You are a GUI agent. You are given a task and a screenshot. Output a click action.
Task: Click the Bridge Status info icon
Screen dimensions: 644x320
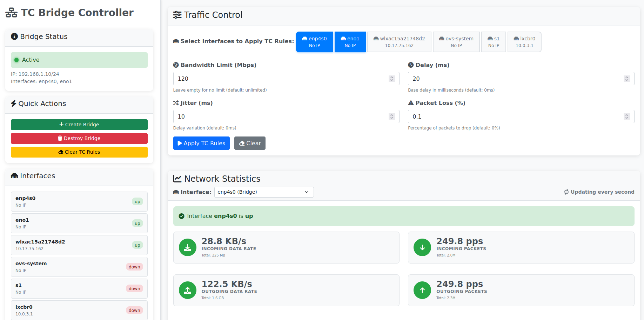[x=14, y=36]
